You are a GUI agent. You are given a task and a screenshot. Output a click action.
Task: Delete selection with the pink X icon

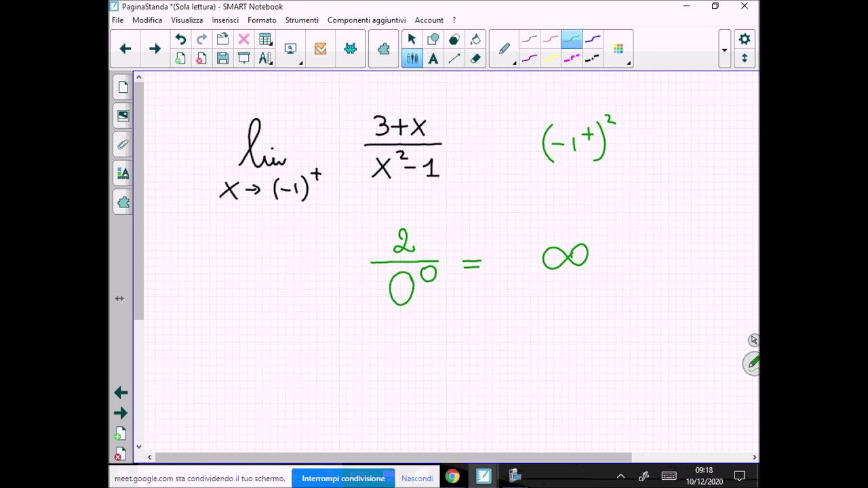243,39
